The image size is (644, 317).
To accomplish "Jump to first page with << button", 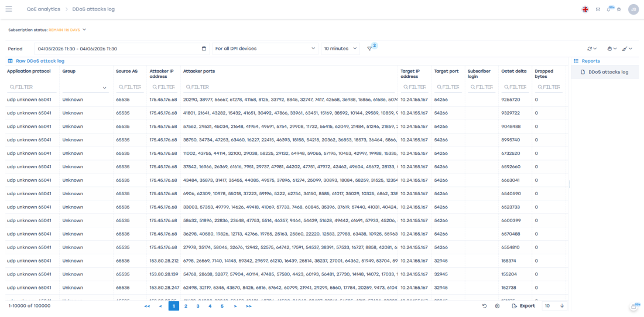I will pyautogui.click(x=147, y=306).
